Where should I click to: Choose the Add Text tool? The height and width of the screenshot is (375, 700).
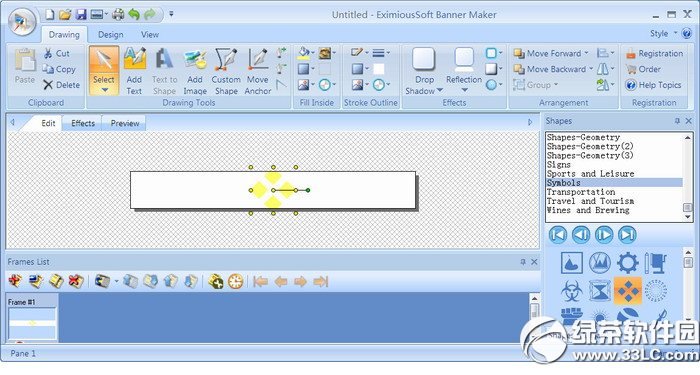(134, 71)
